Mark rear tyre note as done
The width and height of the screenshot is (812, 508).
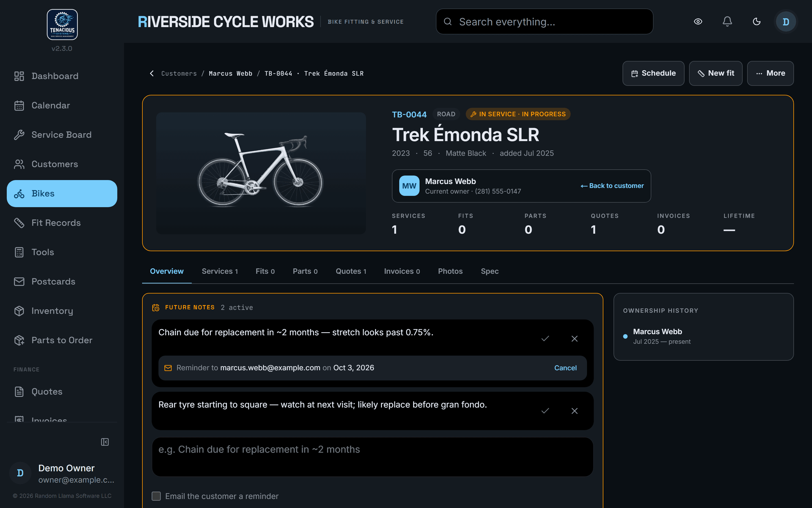pos(545,411)
